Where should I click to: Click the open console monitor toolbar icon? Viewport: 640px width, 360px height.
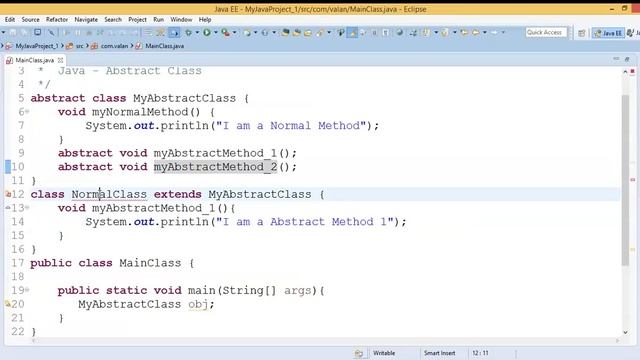click(x=37, y=32)
